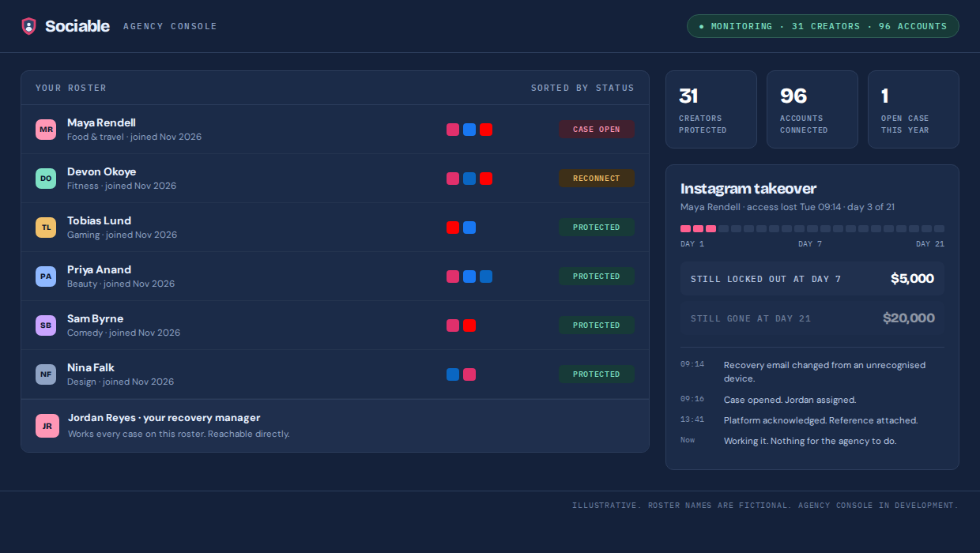Viewport: 980px width, 553px height.
Task: Click the $5,000 amount
Action: click(x=912, y=279)
